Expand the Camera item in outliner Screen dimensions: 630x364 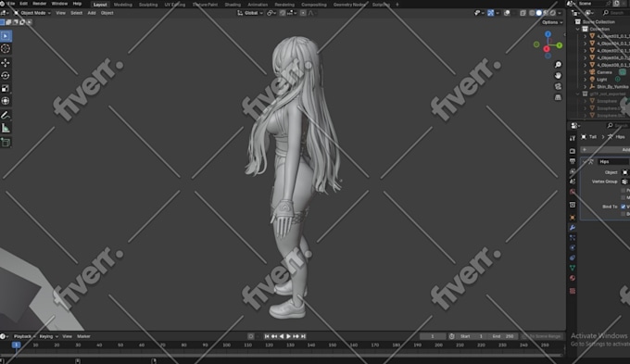click(x=585, y=72)
